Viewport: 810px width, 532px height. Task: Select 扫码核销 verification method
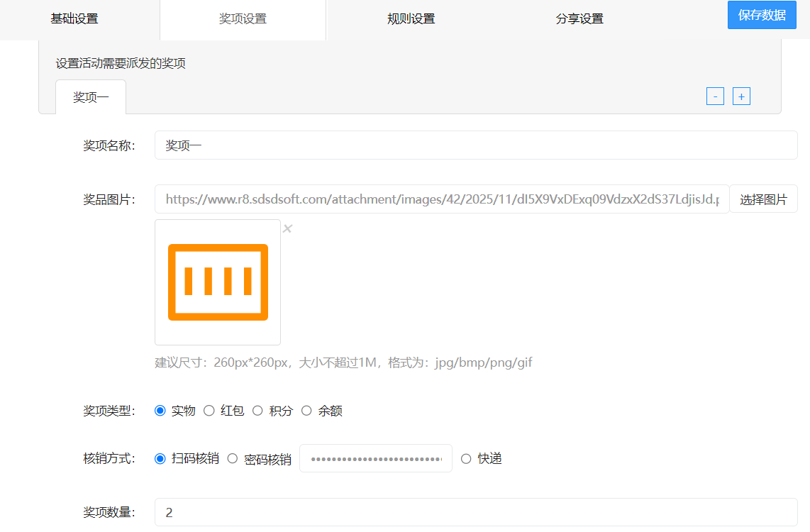tap(160, 459)
